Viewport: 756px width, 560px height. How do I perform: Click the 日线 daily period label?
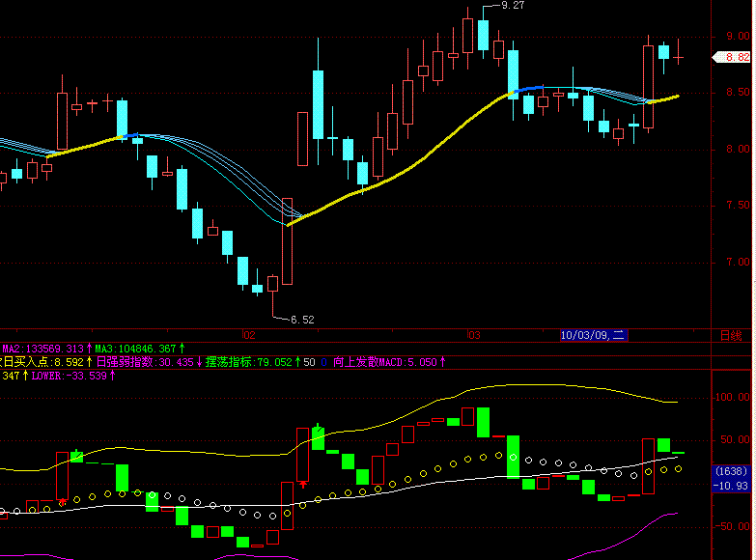731,335
